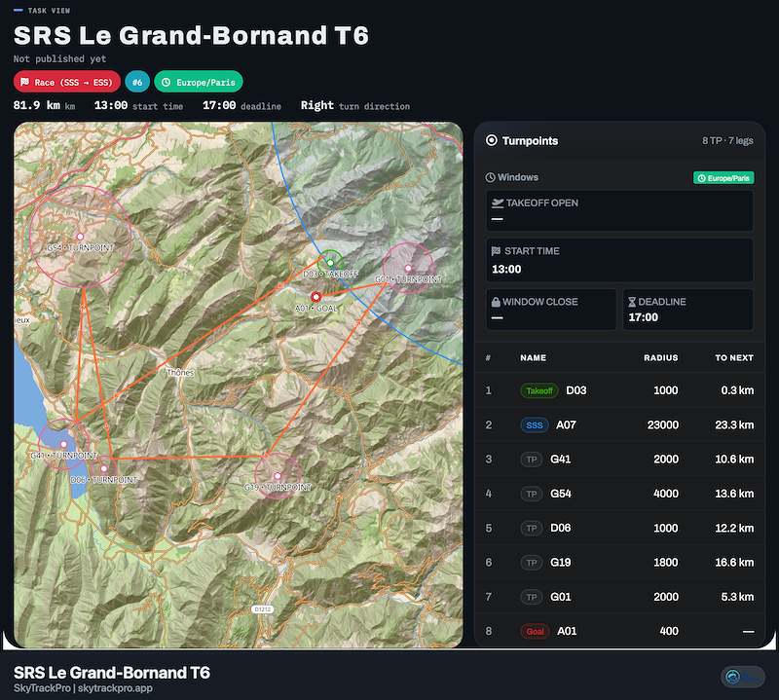Click the TP tag beside G54
Viewport: 779px width, 700px height.
[x=531, y=494]
